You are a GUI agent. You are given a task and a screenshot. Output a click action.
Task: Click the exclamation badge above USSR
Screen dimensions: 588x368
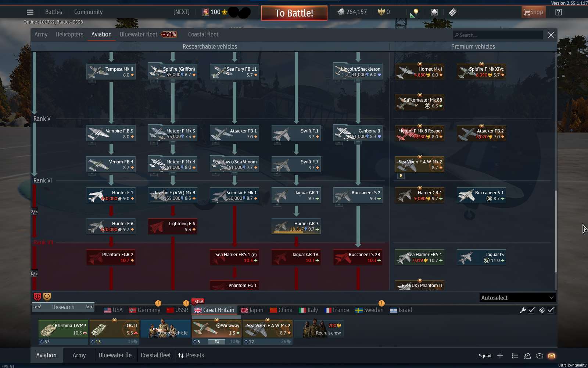point(186,303)
